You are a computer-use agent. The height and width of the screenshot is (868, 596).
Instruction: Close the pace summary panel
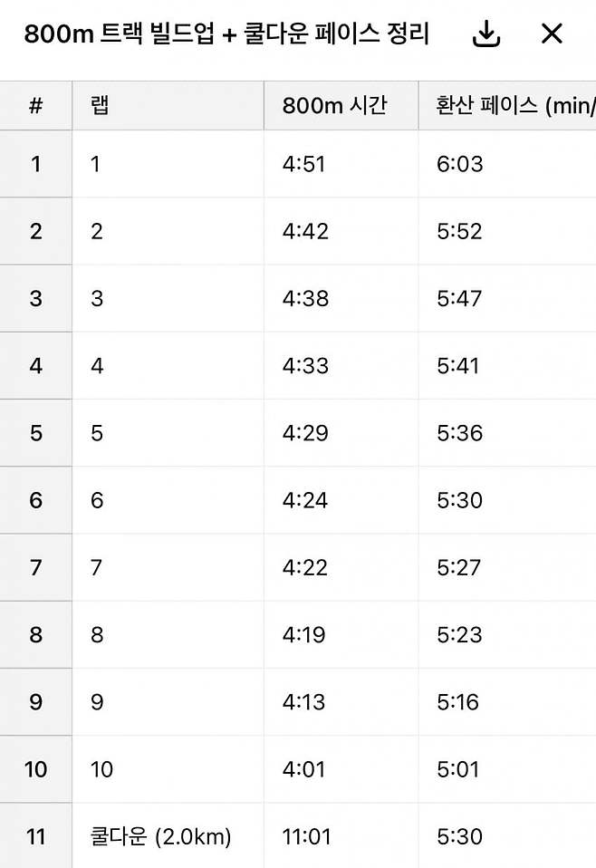(x=552, y=34)
